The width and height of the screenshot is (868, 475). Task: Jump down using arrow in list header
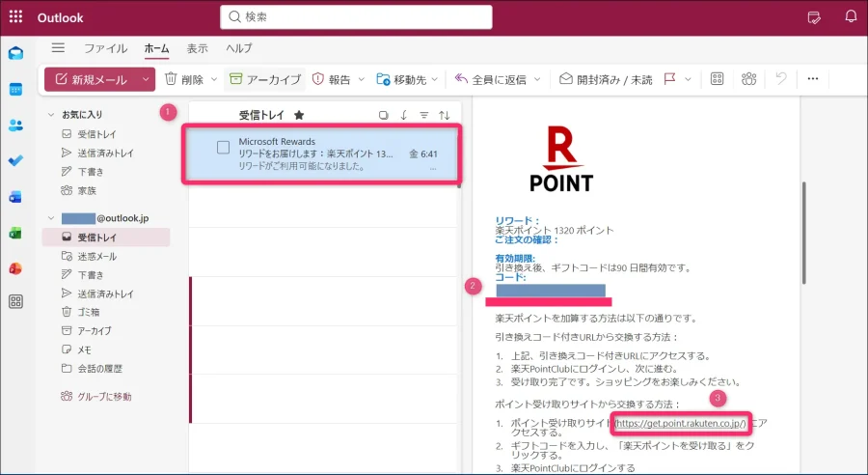pos(403,115)
